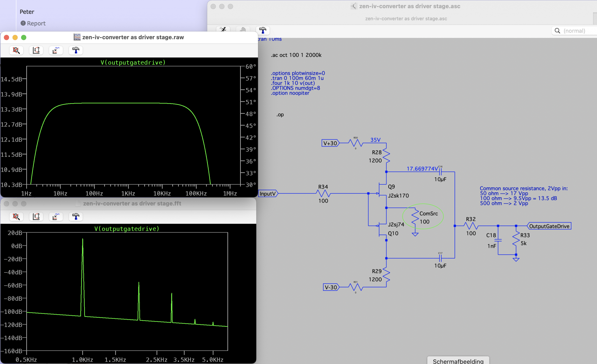
Task: Select capacitor C16 10µF near the top
Action: [x=440, y=172]
